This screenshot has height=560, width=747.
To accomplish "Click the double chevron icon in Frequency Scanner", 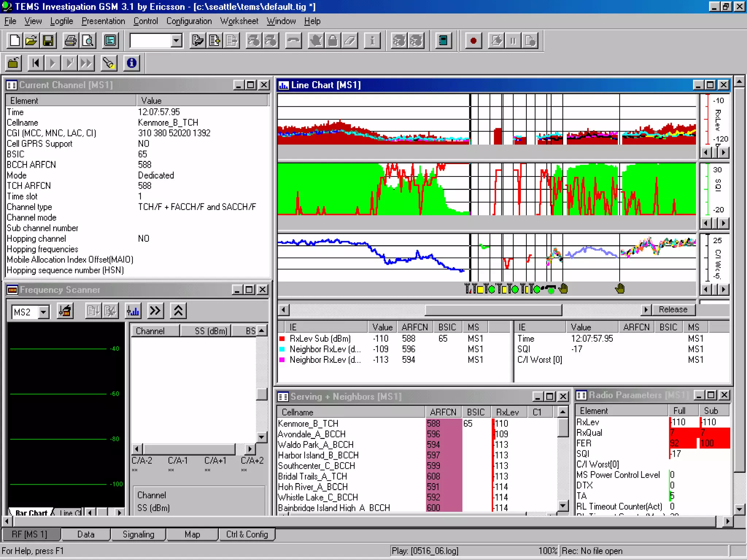I will 155,311.
